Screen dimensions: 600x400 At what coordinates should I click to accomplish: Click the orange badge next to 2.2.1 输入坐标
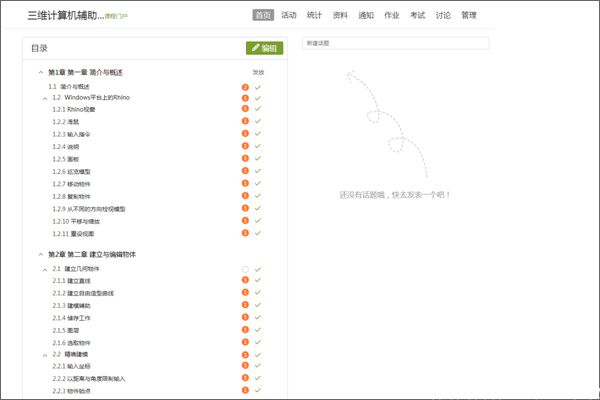pos(245,367)
